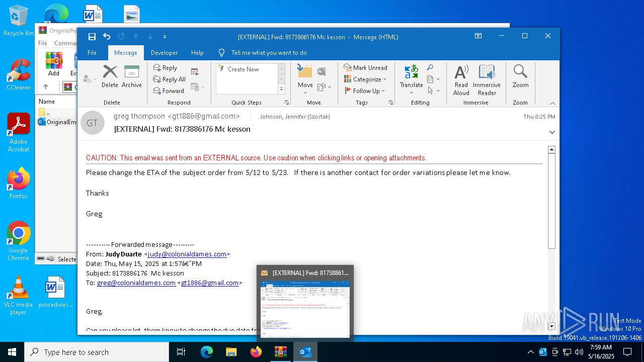The image size is (644, 362).
Task: Delete the open email message
Action: coord(110,76)
